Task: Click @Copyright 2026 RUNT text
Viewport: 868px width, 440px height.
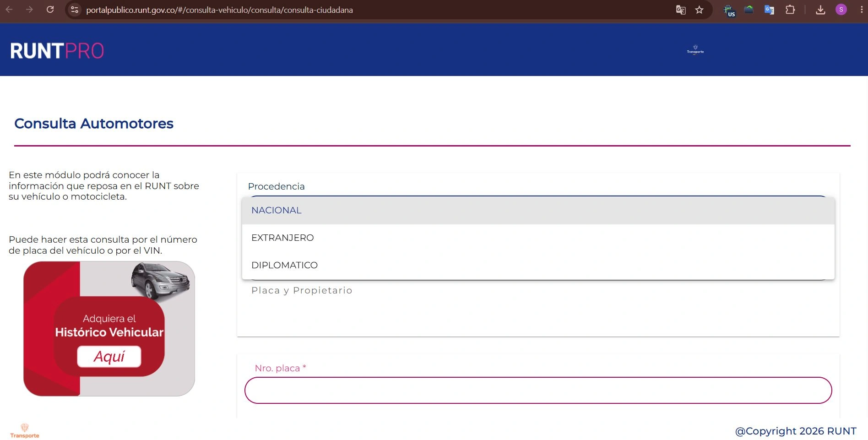Action: click(796, 431)
